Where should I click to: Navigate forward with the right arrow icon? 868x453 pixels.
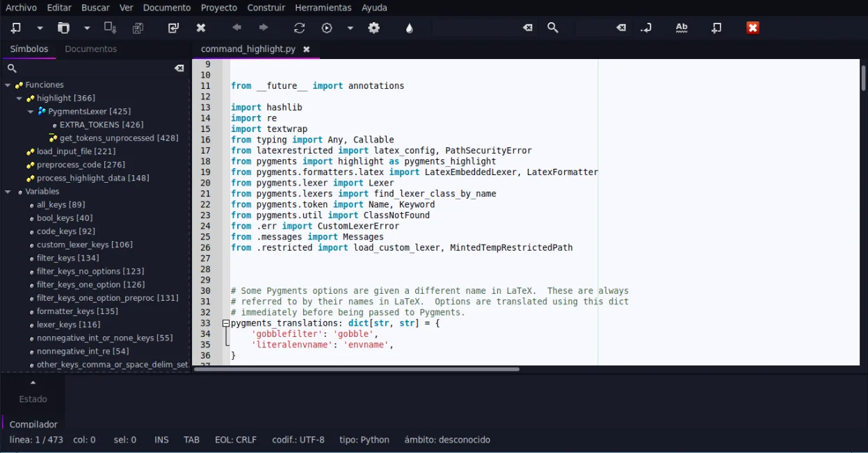(x=264, y=28)
